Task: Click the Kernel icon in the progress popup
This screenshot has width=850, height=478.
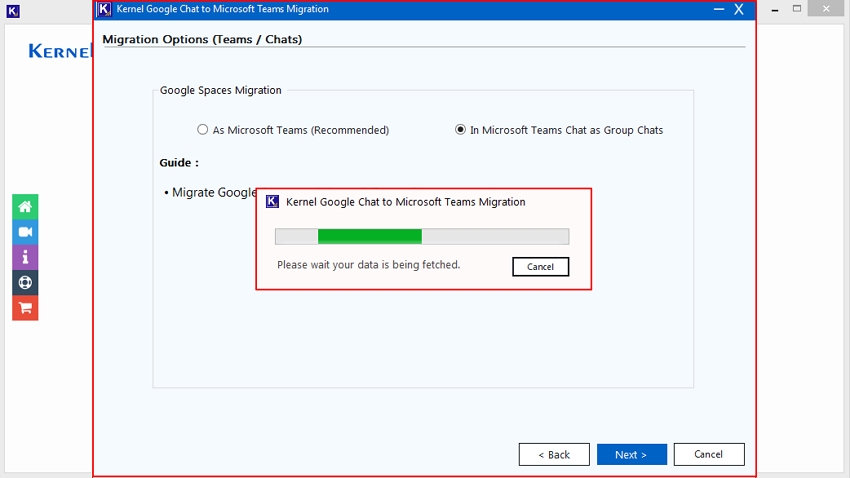Action: tap(272, 202)
